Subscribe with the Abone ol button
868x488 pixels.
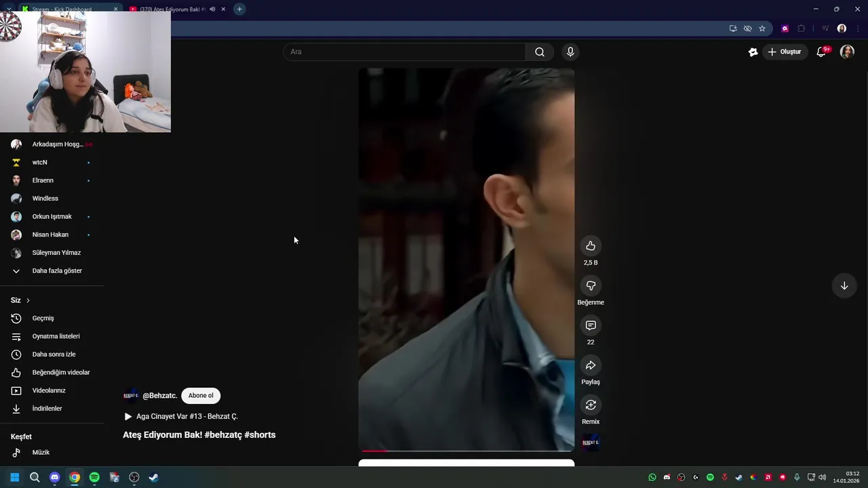click(201, 396)
